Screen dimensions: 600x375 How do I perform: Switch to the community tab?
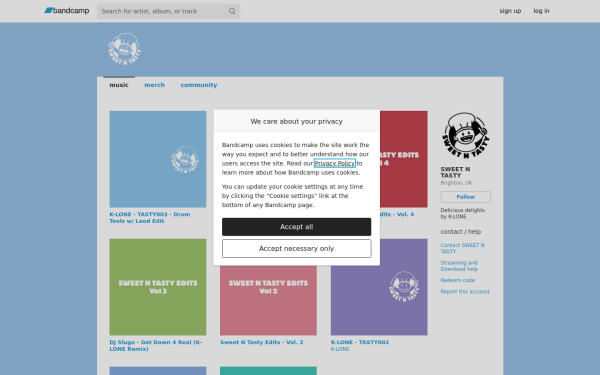point(199,85)
